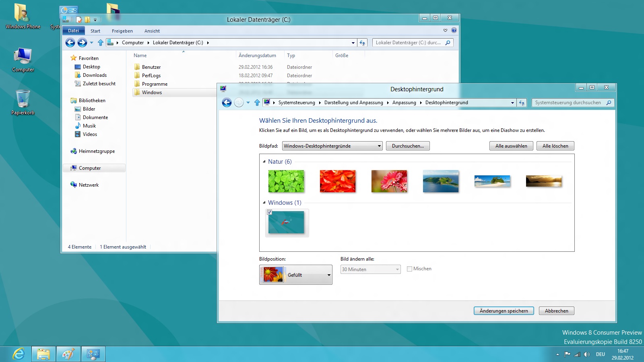Viewport: 644px width, 362px height.
Task: Open the 30 Minuten interval dropdown
Action: 371,269
